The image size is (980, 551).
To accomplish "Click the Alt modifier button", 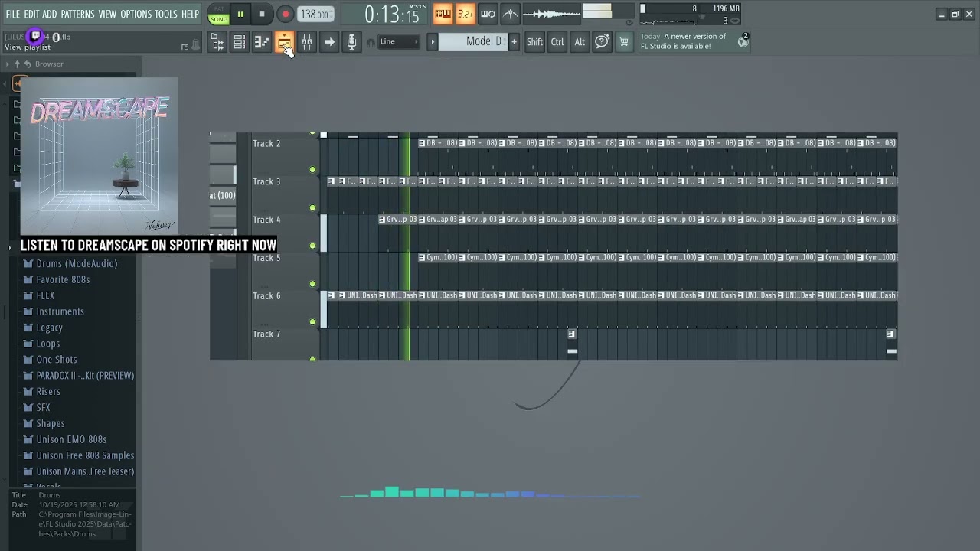I will tap(580, 42).
